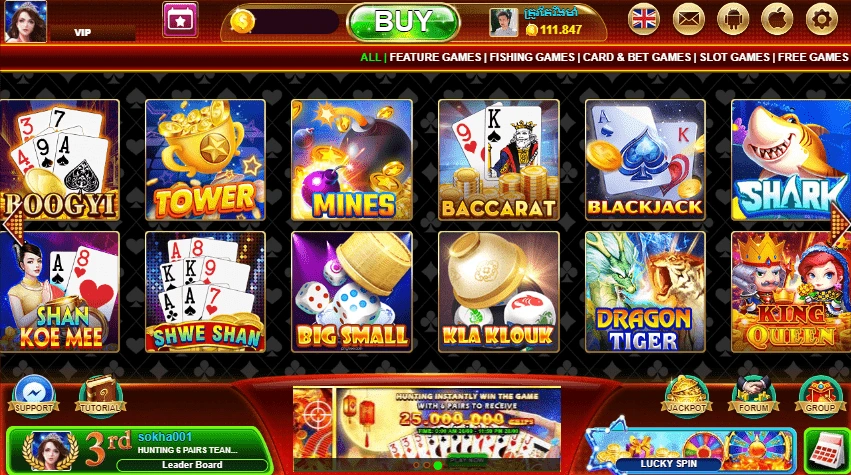Screen dimensions: 851x475
Task: Open the mail envelope inbox icon
Action: (x=689, y=20)
